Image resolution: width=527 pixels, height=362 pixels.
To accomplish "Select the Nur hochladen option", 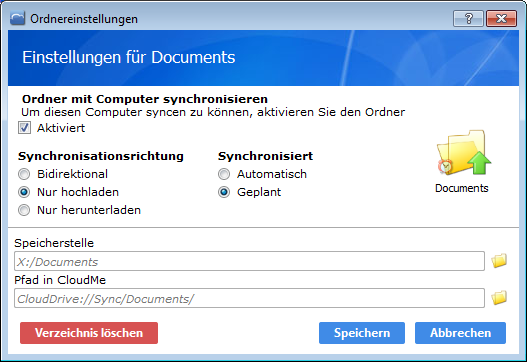I will click(24, 192).
